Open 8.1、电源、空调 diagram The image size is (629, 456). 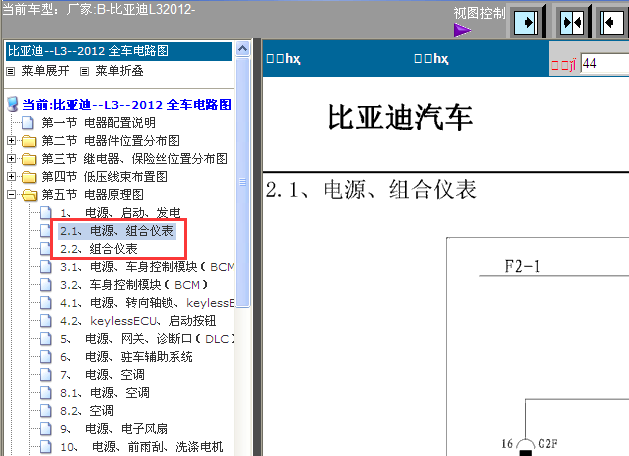[105, 393]
